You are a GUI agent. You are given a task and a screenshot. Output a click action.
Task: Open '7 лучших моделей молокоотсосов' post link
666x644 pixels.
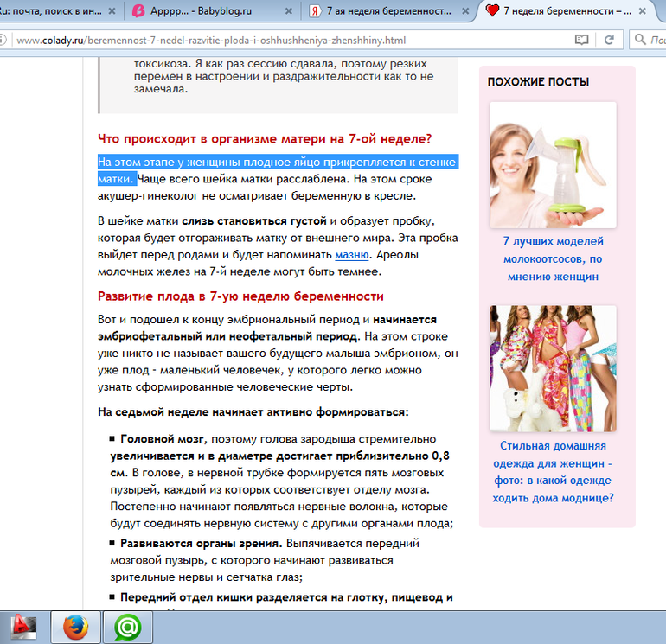click(x=553, y=259)
